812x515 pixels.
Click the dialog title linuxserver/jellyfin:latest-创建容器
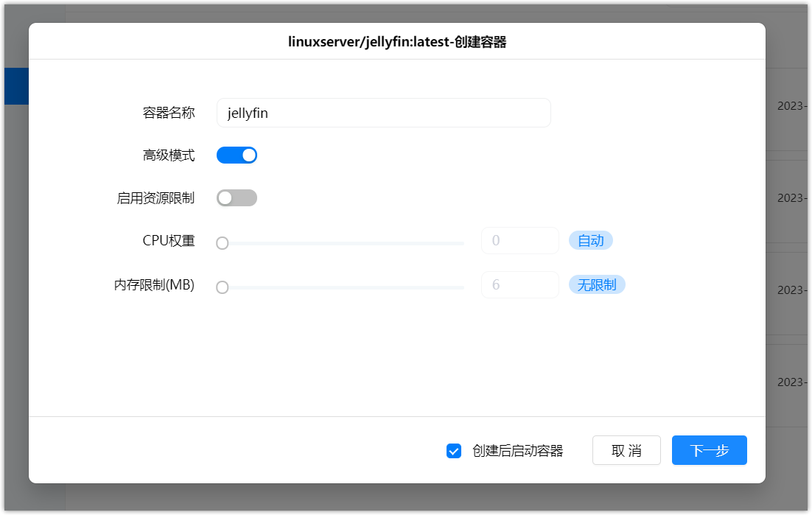click(x=397, y=42)
